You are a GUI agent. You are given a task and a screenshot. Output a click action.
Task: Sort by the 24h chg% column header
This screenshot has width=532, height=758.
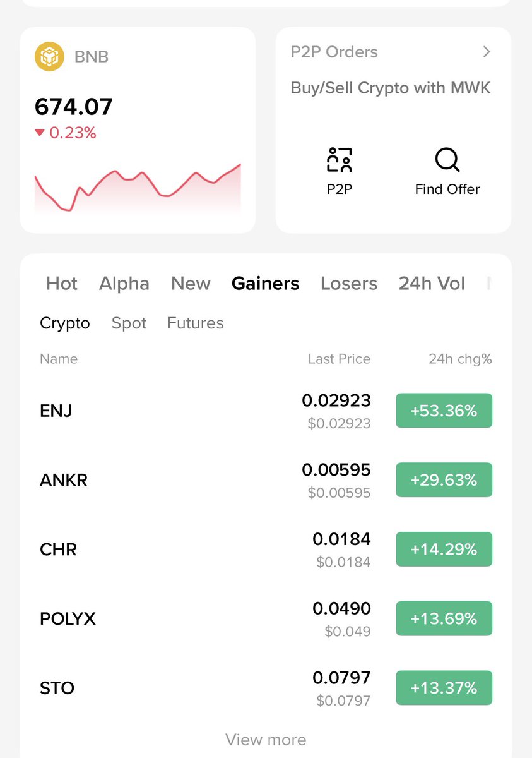460,359
